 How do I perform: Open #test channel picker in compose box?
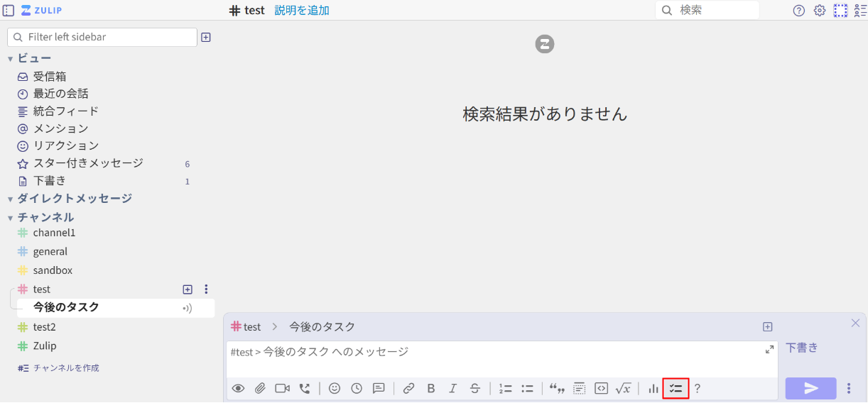point(246,327)
